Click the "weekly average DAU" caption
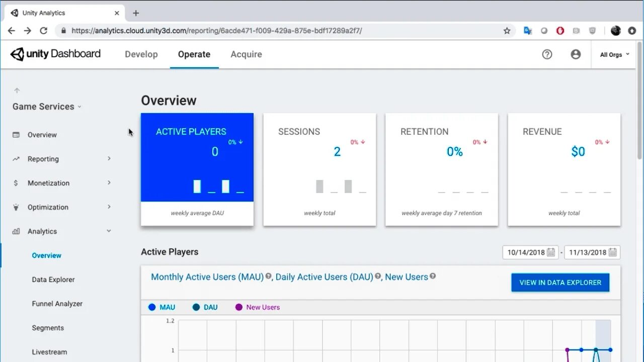The height and width of the screenshot is (362, 644). [x=197, y=213]
